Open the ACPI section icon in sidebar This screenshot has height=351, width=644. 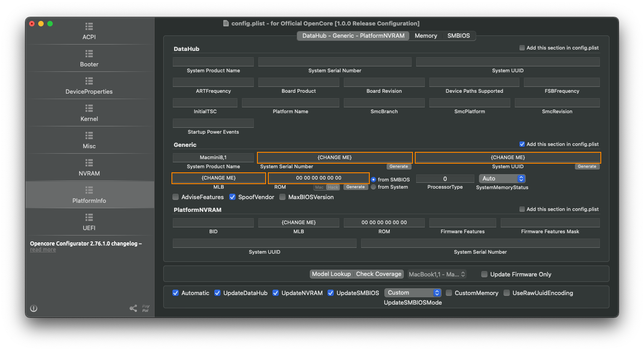[89, 26]
